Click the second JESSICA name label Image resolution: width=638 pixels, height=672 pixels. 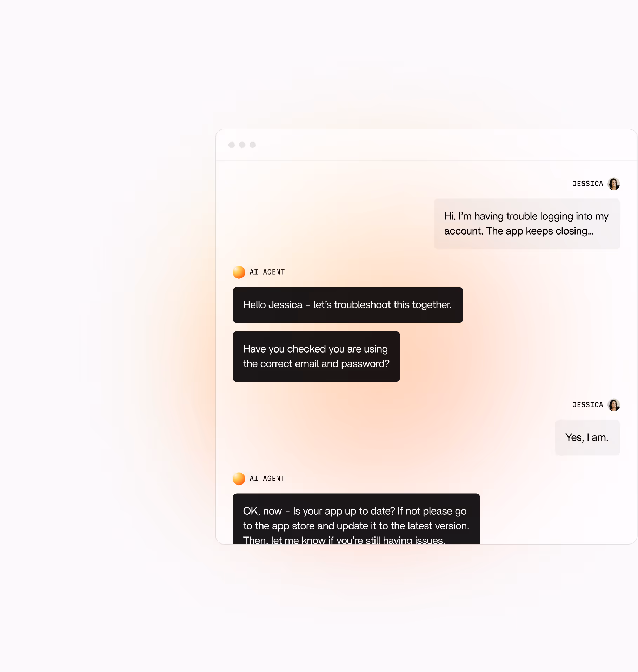(587, 405)
